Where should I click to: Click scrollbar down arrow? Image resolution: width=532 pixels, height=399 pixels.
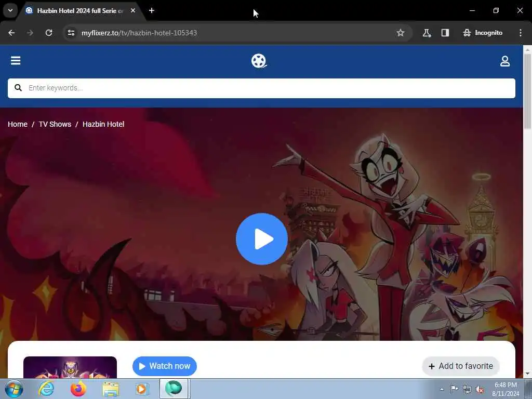pos(527,374)
